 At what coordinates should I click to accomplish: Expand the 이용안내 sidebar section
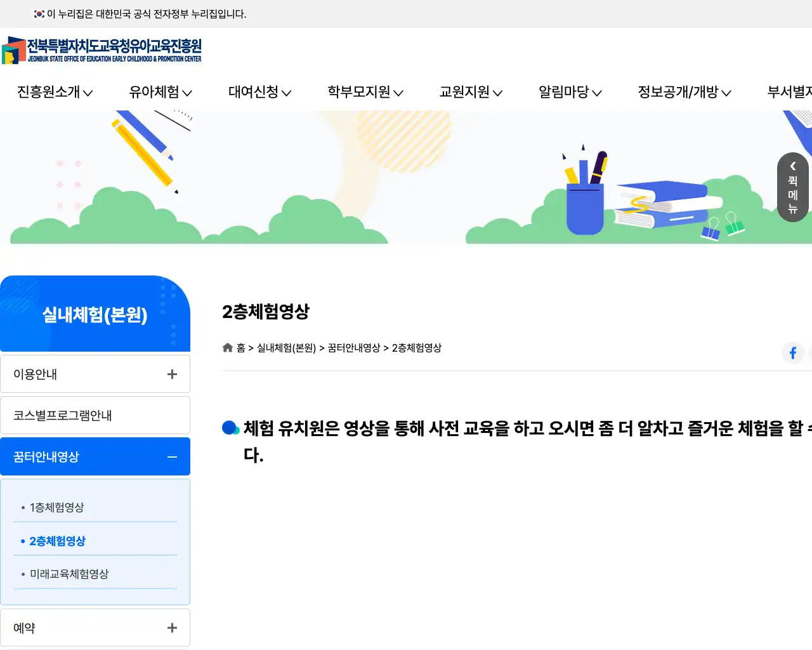pos(171,374)
